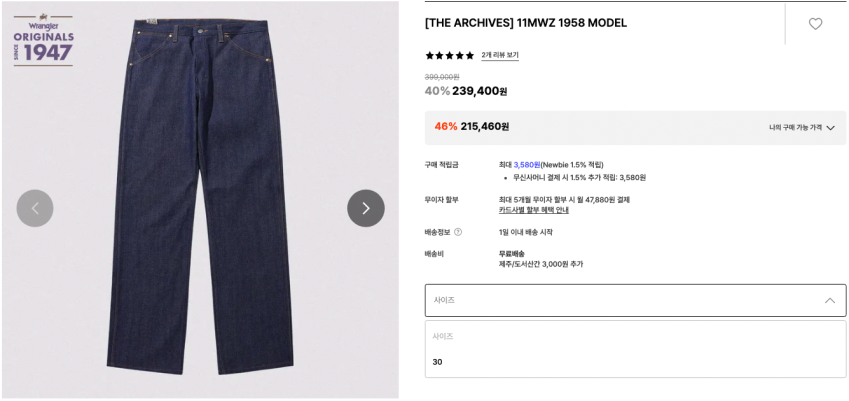Click the 3,580원 reward points link
849x401 pixels.
[527, 165]
